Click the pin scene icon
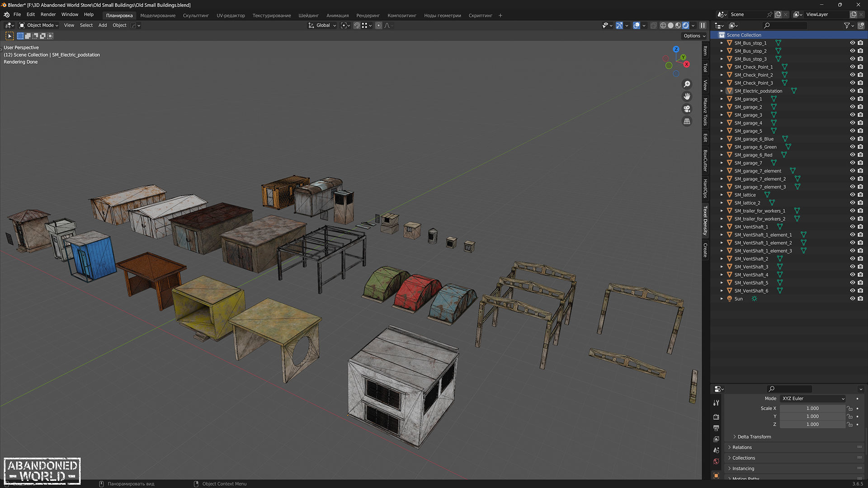The image size is (868, 488). point(769,14)
